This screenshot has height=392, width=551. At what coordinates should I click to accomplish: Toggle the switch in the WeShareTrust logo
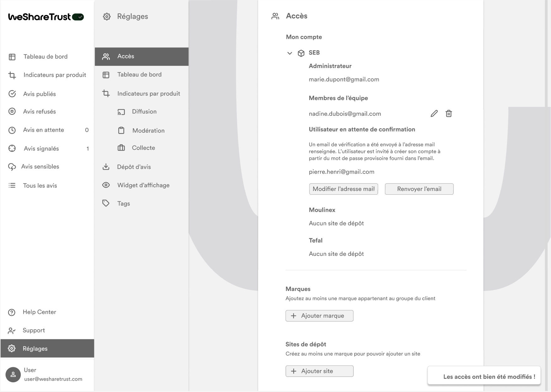[x=78, y=17]
